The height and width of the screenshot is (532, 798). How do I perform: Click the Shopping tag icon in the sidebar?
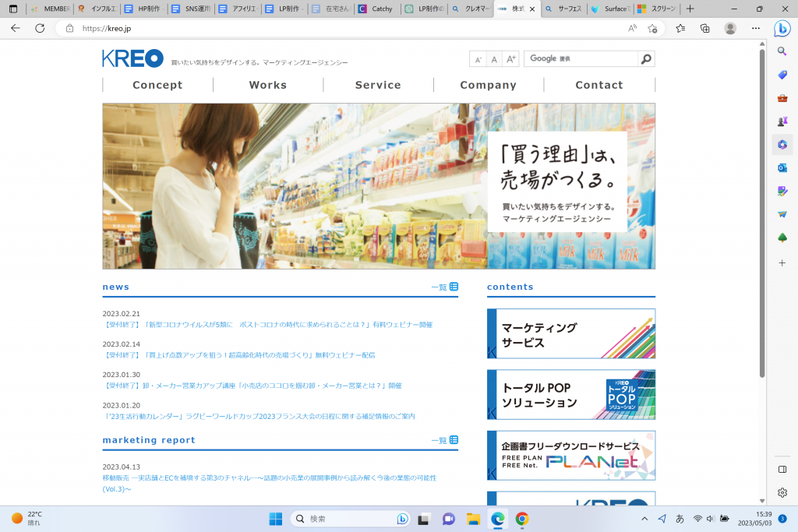point(782,74)
